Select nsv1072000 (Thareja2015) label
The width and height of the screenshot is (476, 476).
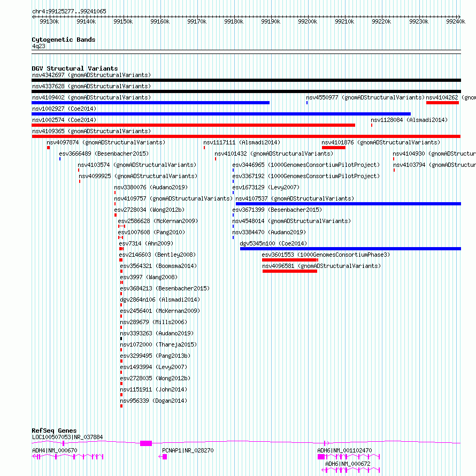coord(158,344)
